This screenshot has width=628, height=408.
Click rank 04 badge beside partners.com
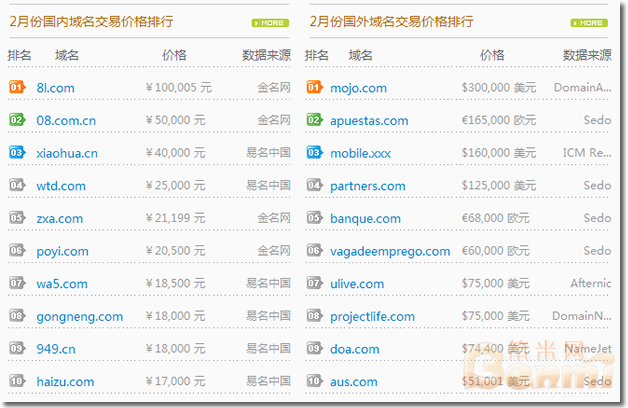(x=315, y=185)
